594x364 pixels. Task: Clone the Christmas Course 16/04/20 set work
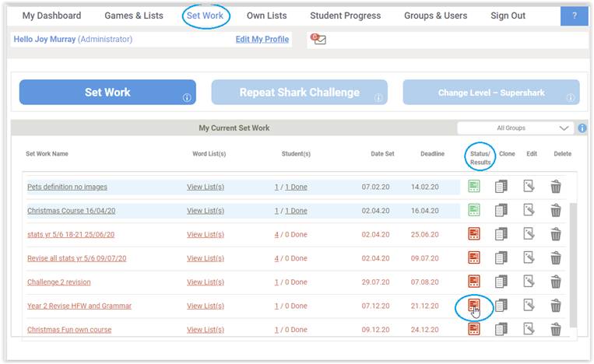(x=501, y=210)
